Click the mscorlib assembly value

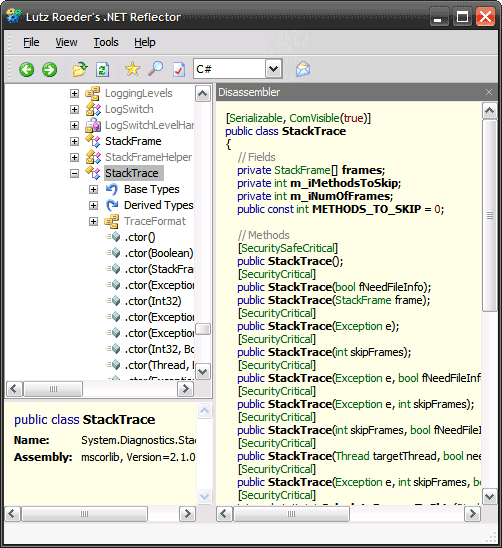pyautogui.click(x=138, y=457)
